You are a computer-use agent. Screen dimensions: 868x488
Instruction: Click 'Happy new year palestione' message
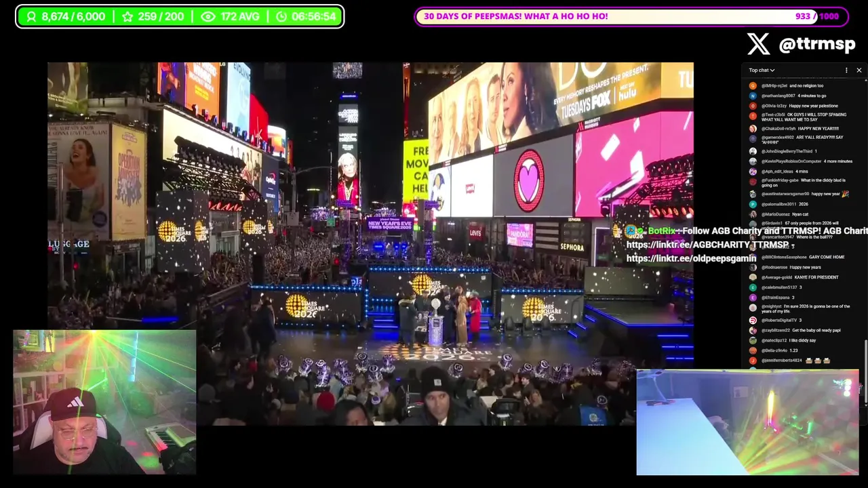coord(814,106)
